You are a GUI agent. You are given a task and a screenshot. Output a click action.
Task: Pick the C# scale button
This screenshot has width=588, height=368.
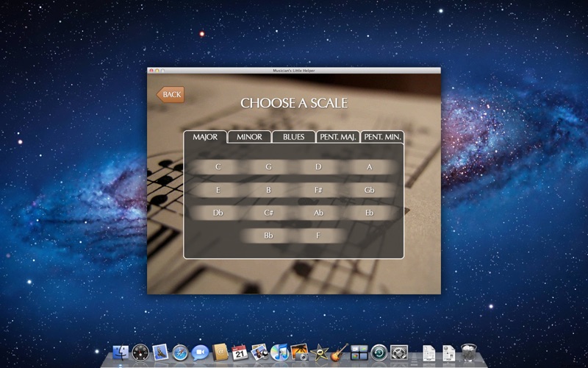(268, 213)
